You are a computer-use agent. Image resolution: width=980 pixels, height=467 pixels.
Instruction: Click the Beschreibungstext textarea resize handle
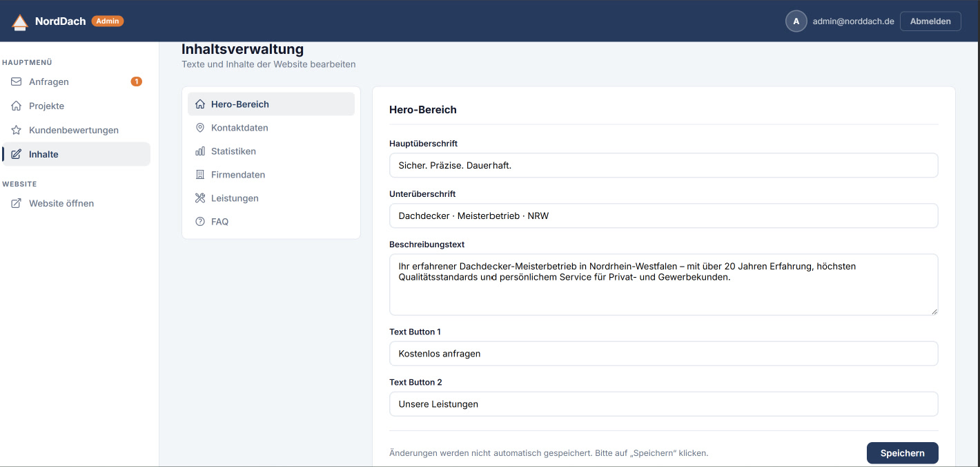click(x=934, y=311)
